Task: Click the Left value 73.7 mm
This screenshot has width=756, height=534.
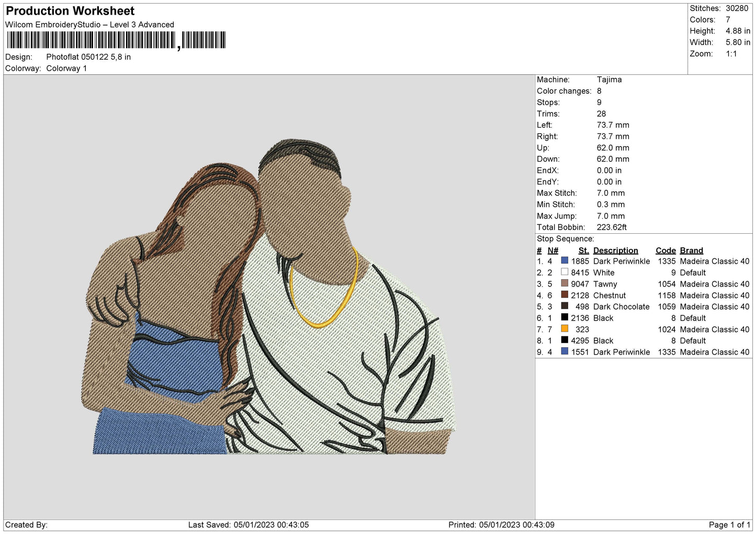Action: [x=613, y=125]
